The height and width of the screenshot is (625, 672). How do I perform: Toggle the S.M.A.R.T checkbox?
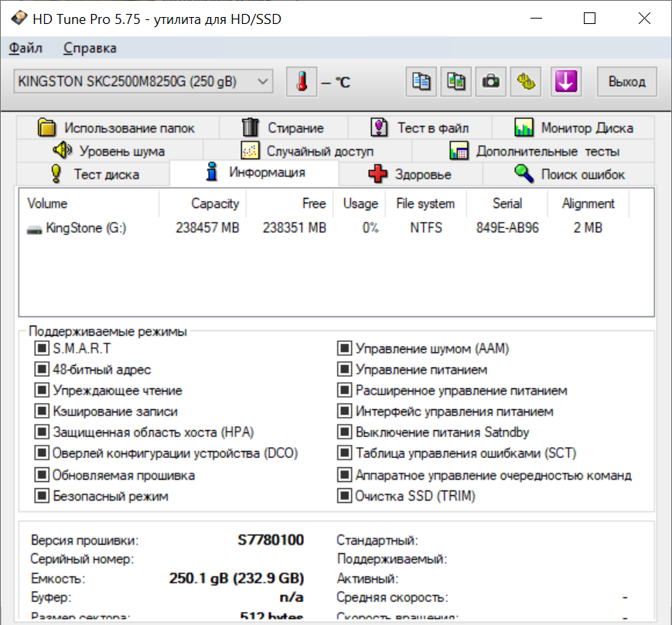click(41, 349)
